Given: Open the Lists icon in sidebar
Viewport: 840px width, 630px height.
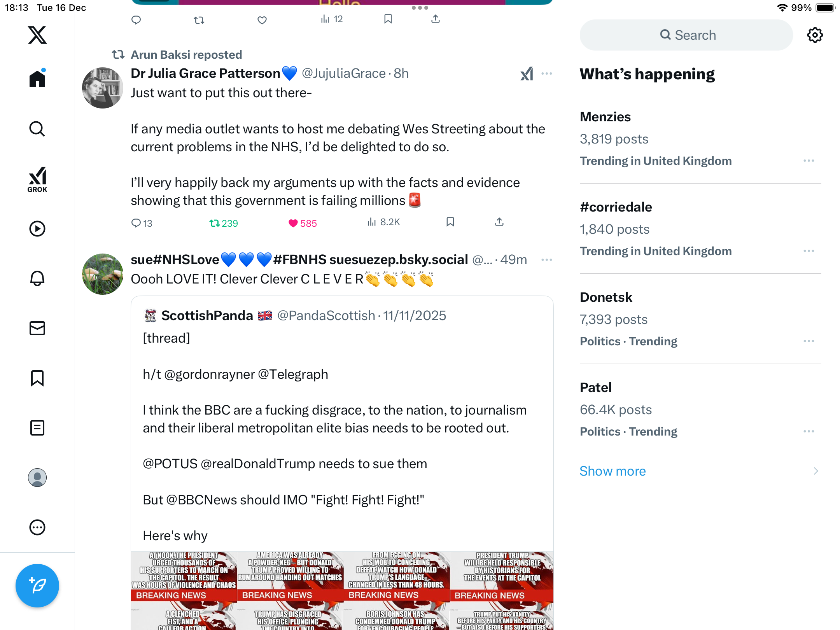Looking at the screenshot, I should tap(37, 428).
